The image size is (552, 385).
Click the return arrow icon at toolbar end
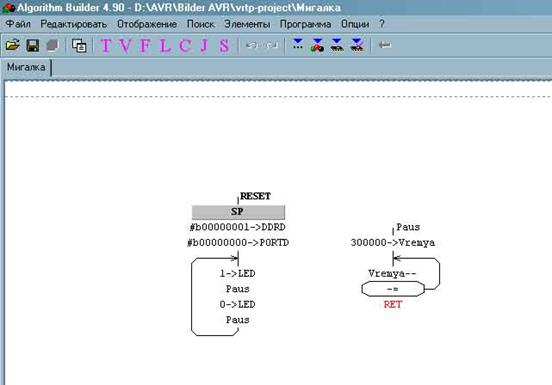click(384, 45)
